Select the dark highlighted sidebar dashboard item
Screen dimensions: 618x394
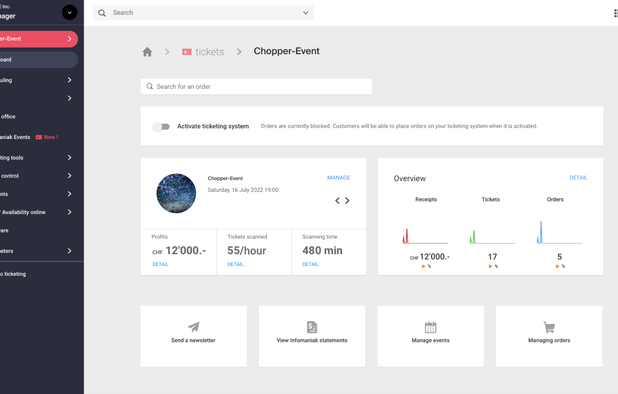click(x=38, y=59)
